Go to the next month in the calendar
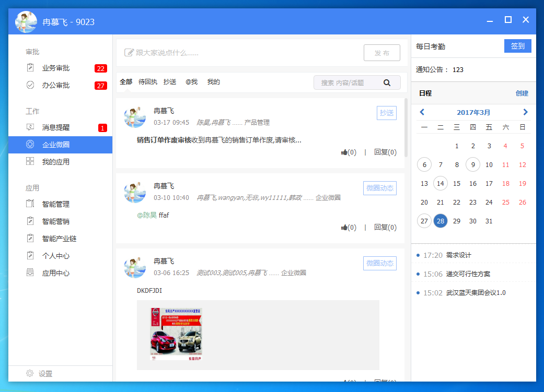The image size is (544, 392). coord(525,112)
